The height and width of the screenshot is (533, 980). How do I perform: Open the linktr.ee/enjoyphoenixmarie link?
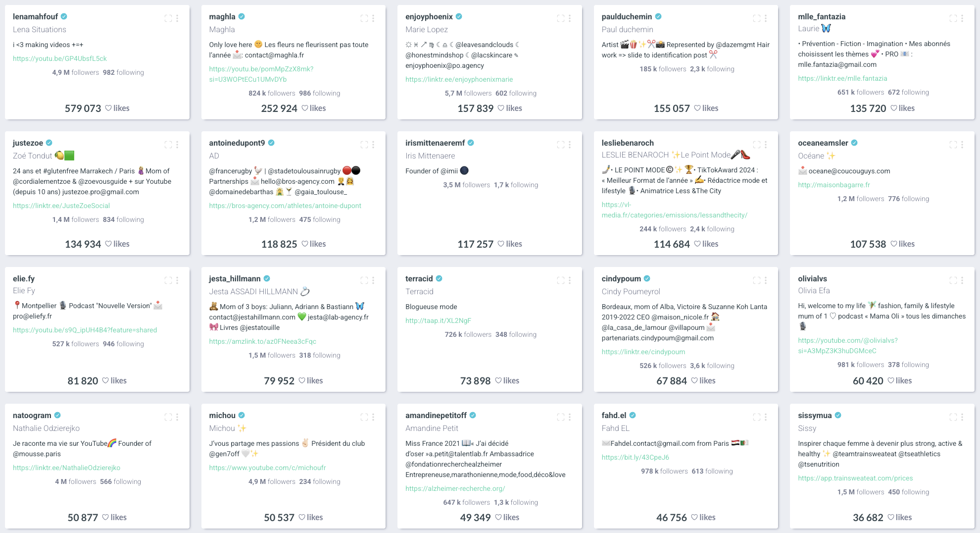point(459,79)
